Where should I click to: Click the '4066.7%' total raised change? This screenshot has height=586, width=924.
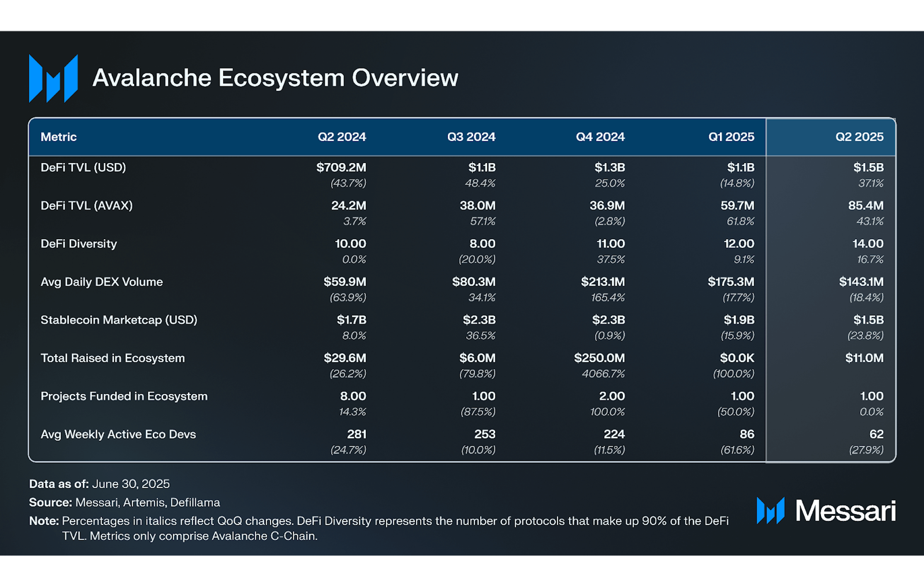coord(603,374)
